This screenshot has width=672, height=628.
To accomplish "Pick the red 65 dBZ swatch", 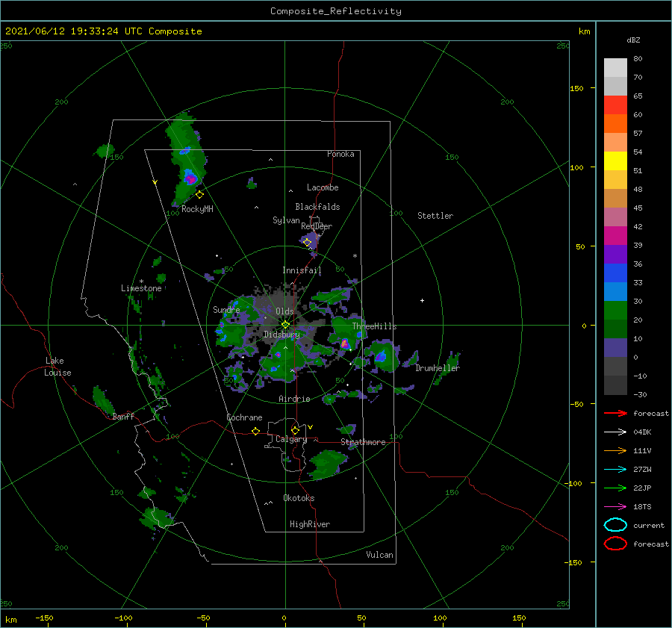I will point(615,105).
